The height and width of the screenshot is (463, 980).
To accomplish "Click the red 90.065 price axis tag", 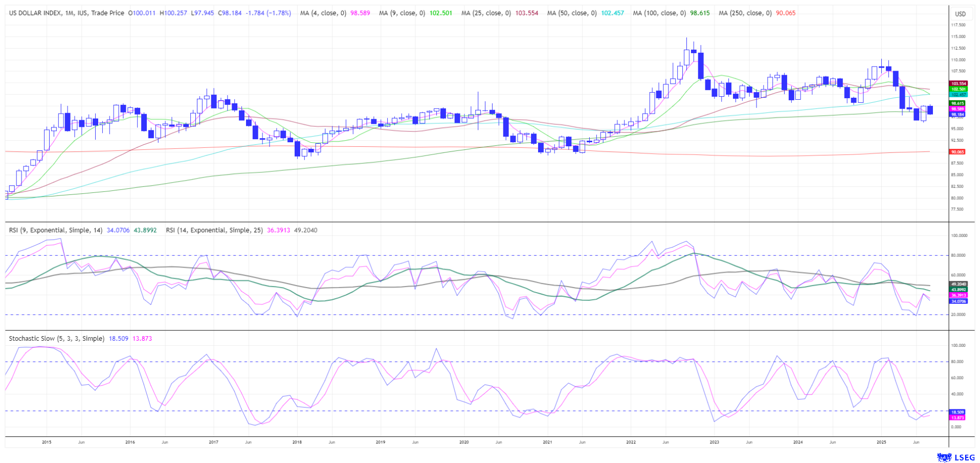I will (x=957, y=152).
